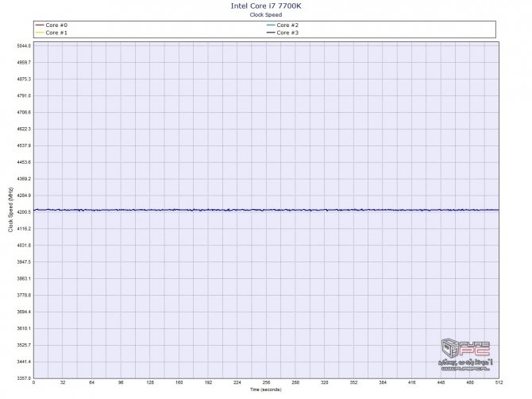Screen dimensions: 532x399
Task: Click the 3947.5 y-axis value
Action: coord(24,261)
